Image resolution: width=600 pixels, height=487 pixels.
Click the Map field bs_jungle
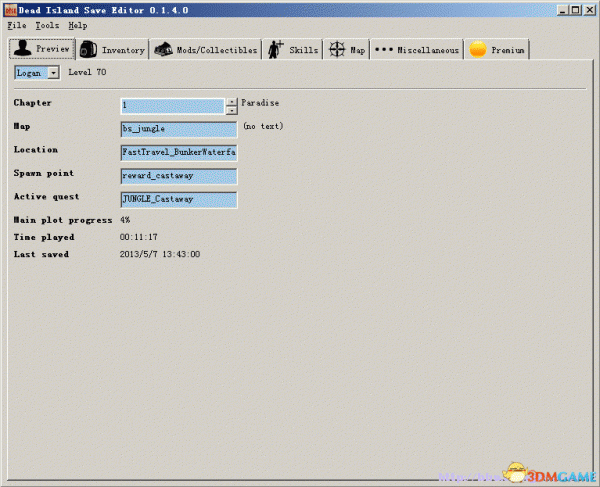coord(179,129)
